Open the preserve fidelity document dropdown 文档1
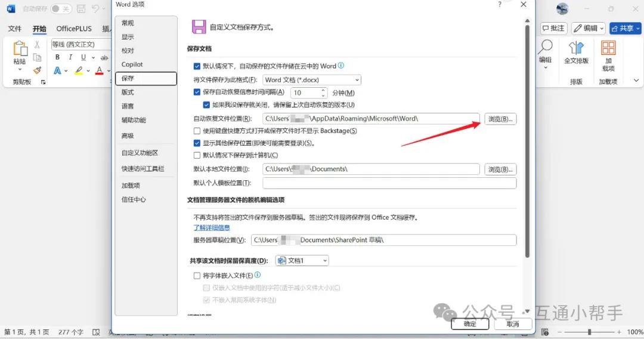Screen dimensions: 644x339 coord(302,260)
